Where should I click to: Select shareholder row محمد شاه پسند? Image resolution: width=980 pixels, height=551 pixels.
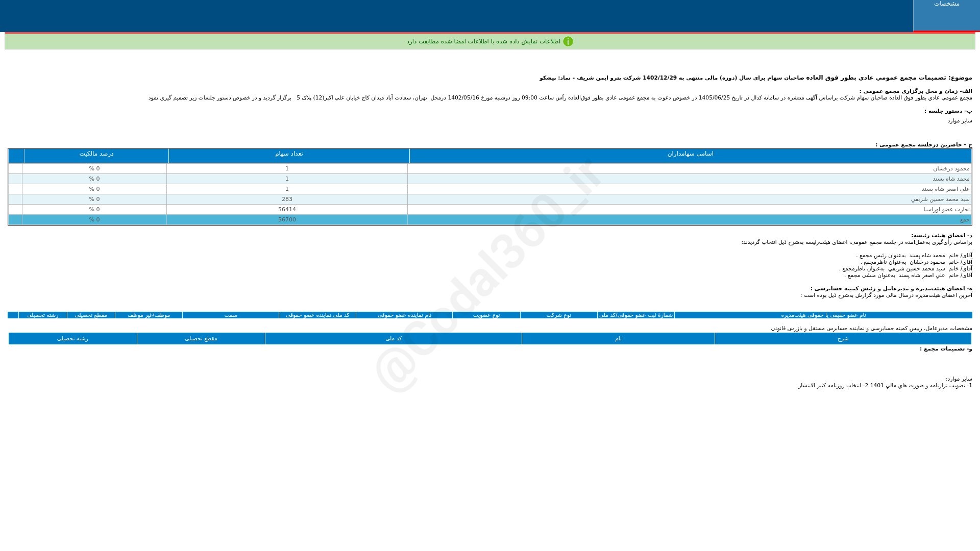[490, 179]
